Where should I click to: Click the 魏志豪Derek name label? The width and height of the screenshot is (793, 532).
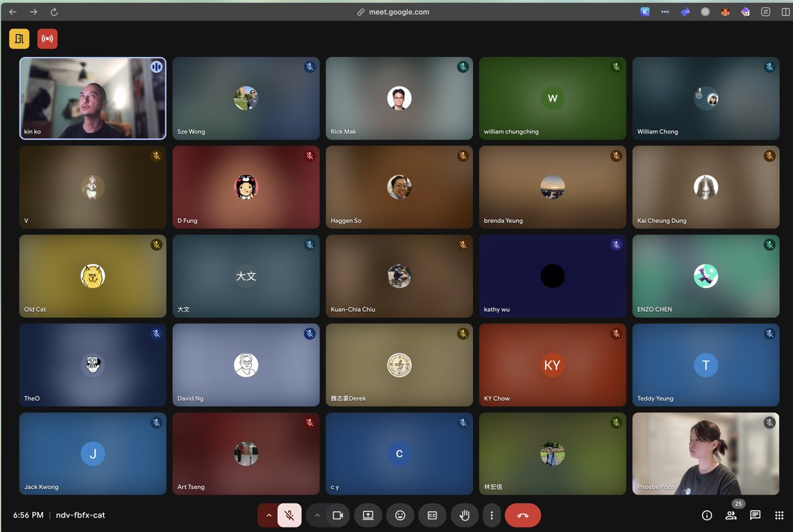348,399
